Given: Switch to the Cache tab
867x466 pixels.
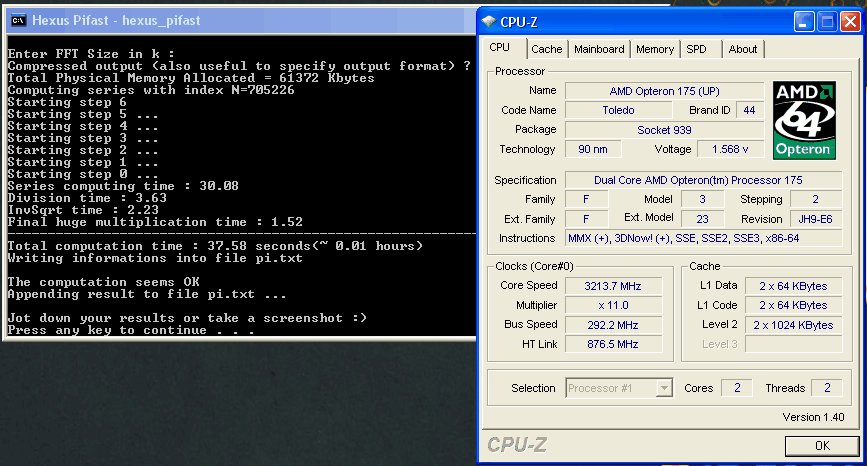Looking at the screenshot, I should pyautogui.click(x=546, y=49).
